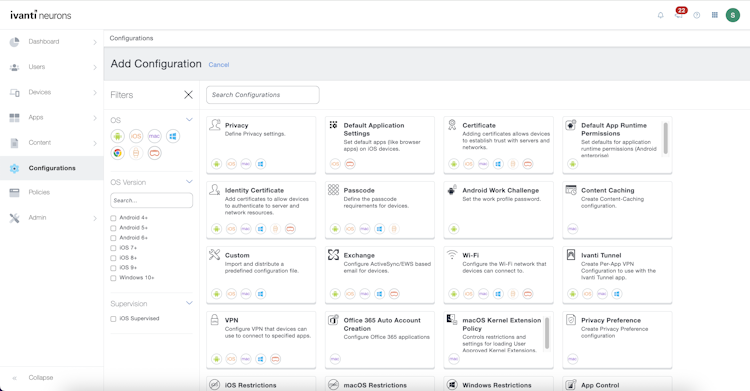Expand the Users menu arrow
Screen dimensions: 750x391
click(x=95, y=67)
